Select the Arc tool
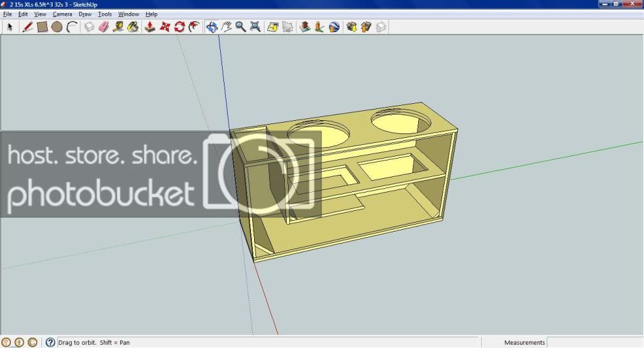Screen dimensions: 644x348 (x=72, y=27)
